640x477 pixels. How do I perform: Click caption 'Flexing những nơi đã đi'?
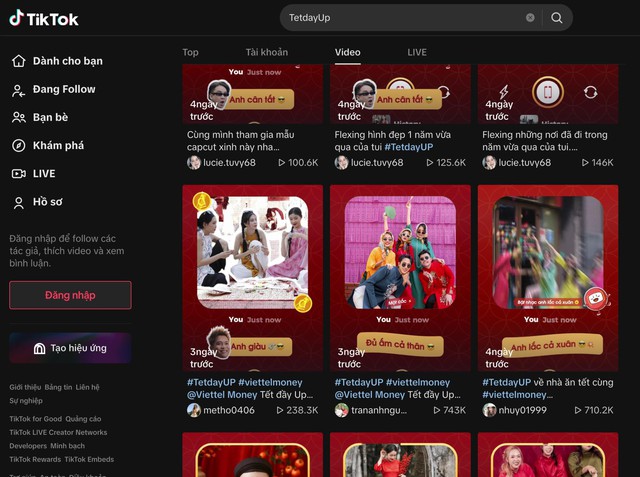point(544,141)
